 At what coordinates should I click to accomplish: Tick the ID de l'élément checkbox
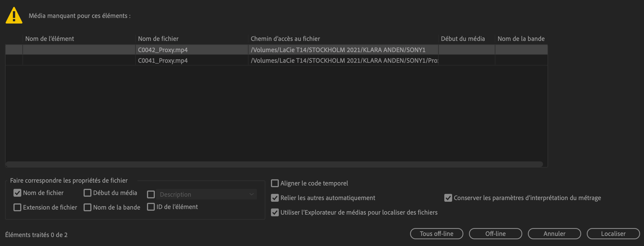click(x=151, y=207)
